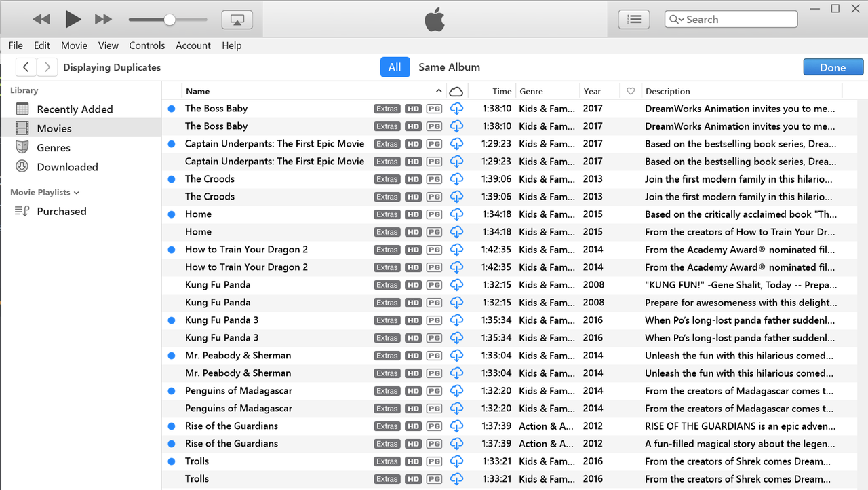Open the Up Next list button
The width and height of the screenshot is (868, 490).
point(634,20)
